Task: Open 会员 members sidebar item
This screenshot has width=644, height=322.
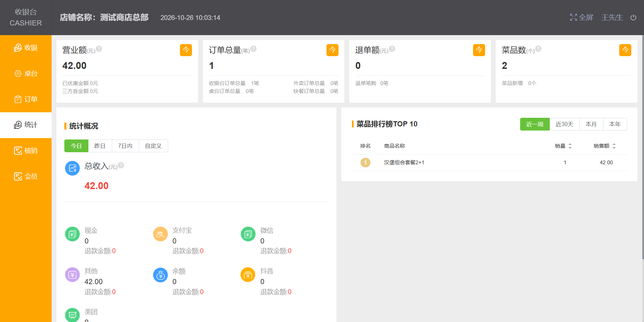Action: click(26, 177)
